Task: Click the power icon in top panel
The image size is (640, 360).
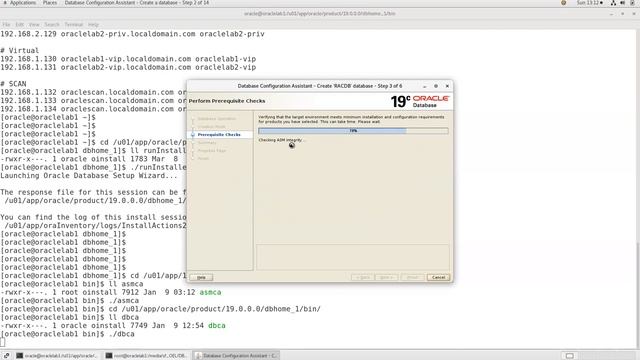Action: click(x=632, y=3)
